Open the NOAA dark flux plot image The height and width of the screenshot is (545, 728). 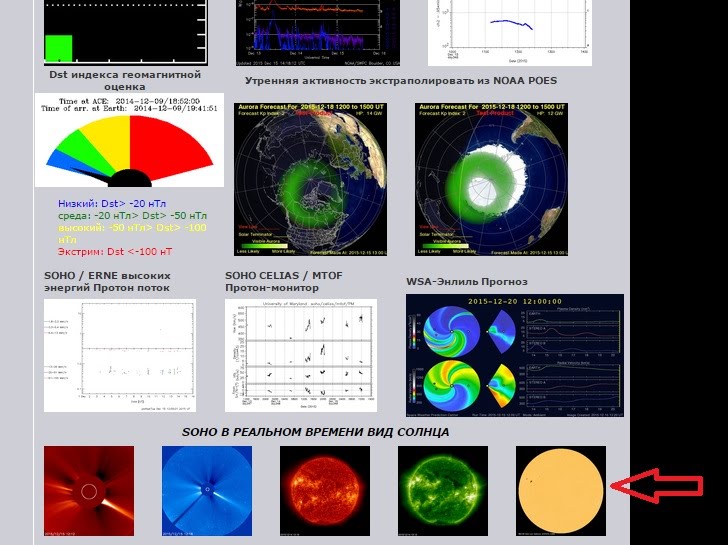point(318,32)
